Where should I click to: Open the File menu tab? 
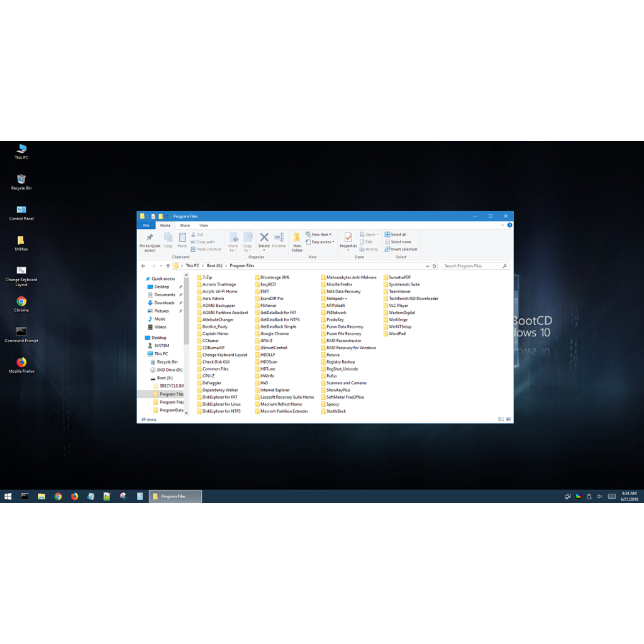146,226
